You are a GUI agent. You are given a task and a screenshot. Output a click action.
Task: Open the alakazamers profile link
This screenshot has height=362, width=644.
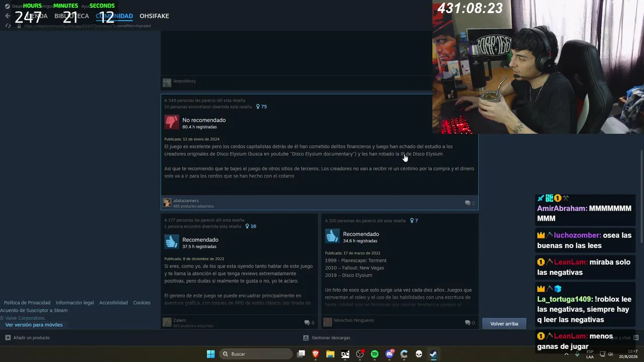[186, 201]
